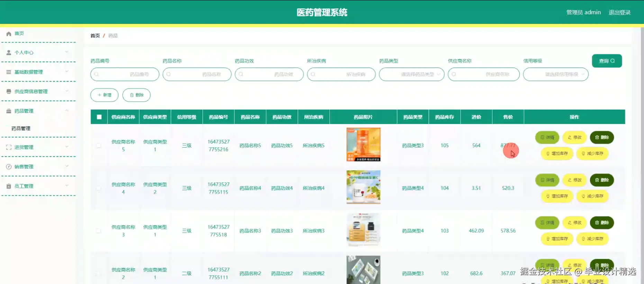
Task: Click search icon in 药品编号 field
Action: pos(97,74)
